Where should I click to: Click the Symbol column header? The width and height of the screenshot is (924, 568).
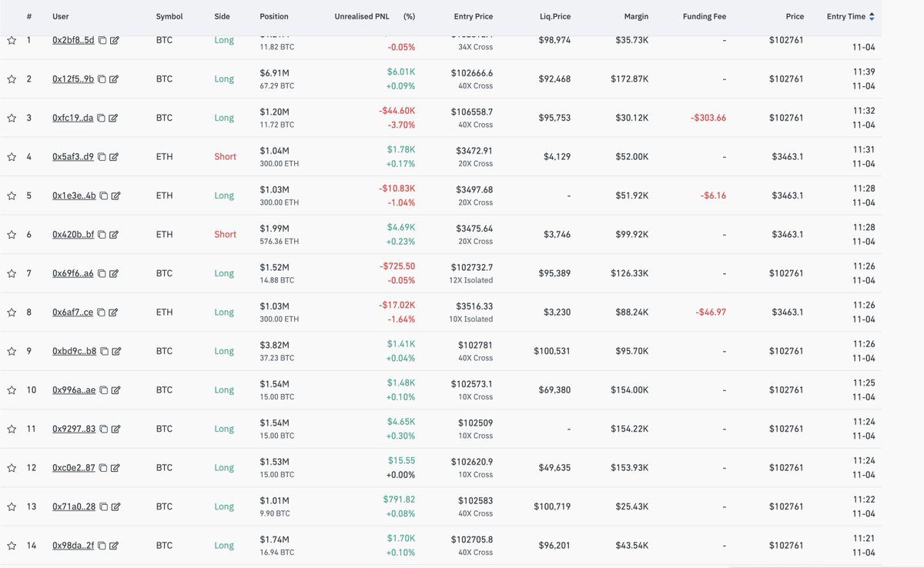[169, 16]
